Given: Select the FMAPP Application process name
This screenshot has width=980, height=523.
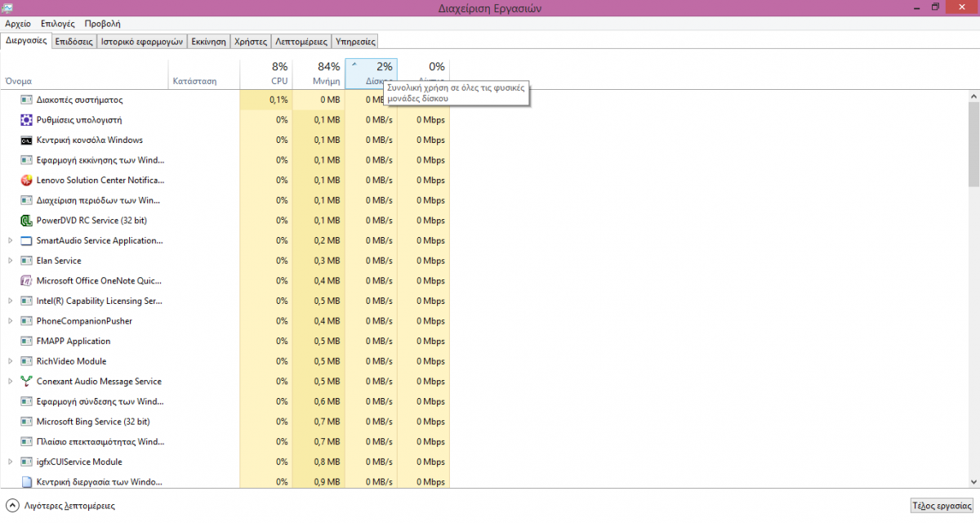Looking at the screenshot, I should [73, 342].
